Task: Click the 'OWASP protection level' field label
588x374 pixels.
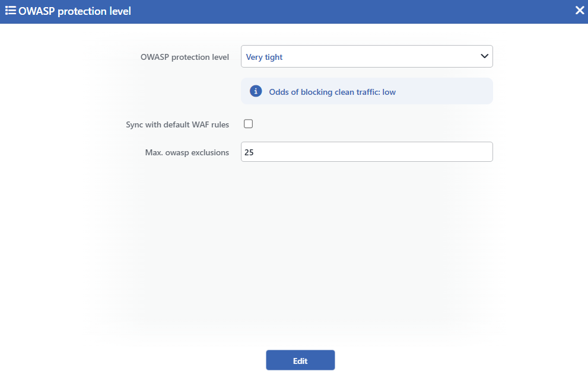Action: click(185, 57)
